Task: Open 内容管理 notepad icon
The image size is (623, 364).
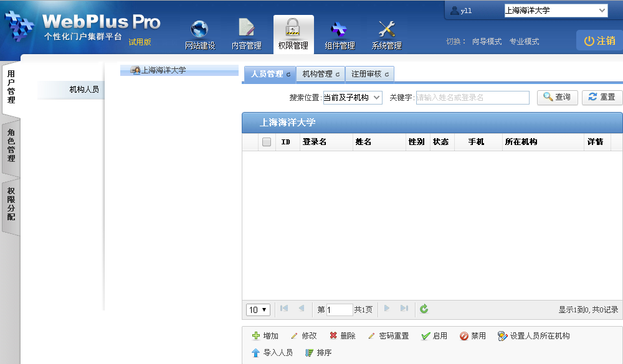Action: point(247,30)
